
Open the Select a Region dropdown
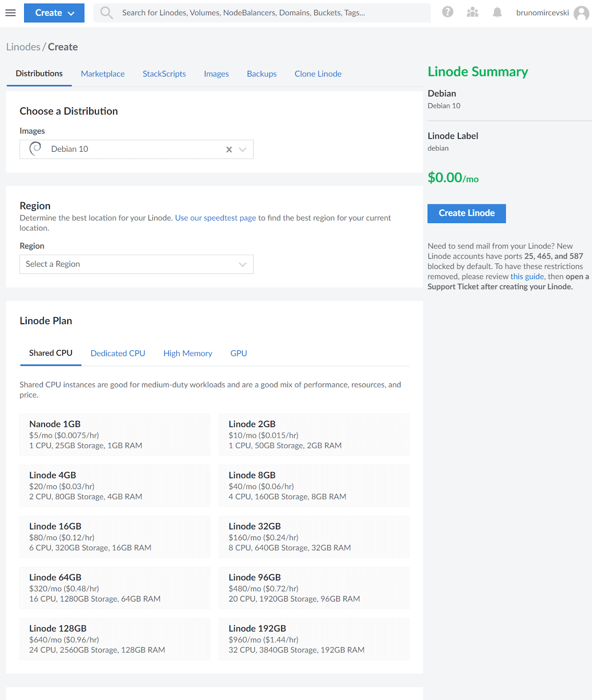[136, 264]
